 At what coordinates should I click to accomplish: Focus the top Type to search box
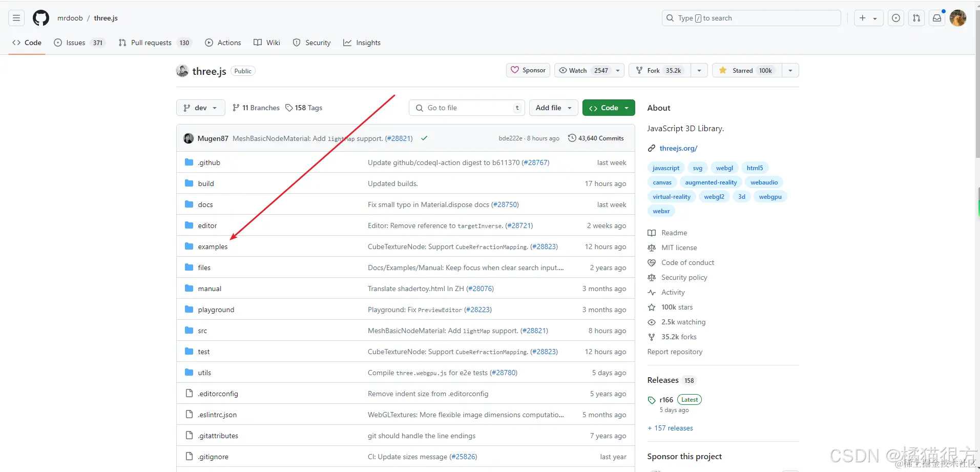[x=752, y=18]
